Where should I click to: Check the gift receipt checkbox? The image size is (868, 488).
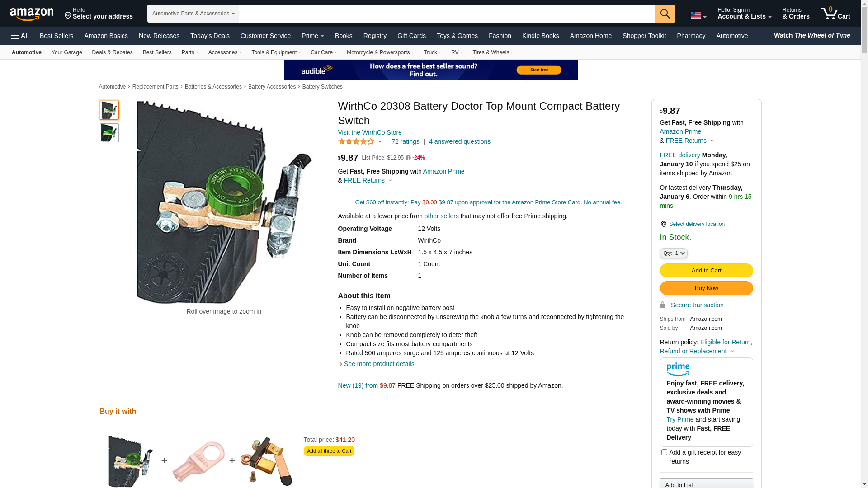664,452
